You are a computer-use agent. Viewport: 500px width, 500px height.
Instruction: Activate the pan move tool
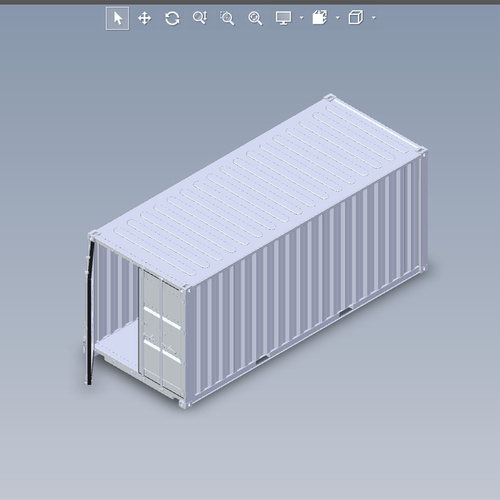pyautogui.click(x=145, y=18)
